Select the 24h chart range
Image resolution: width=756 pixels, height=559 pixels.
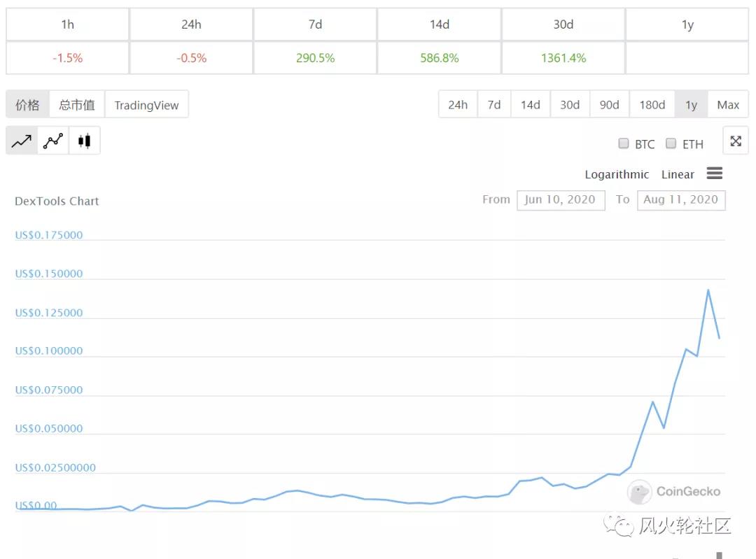point(458,104)
